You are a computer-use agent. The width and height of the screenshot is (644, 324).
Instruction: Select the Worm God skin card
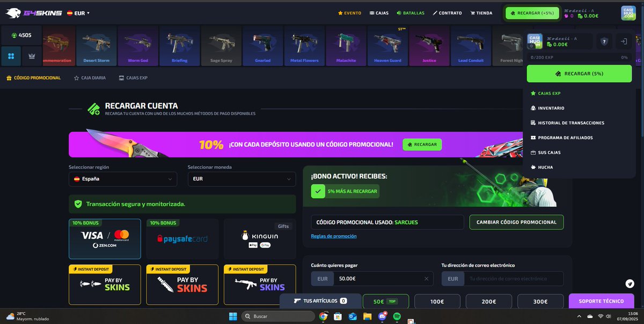pyautogui.click(x=138, y=46)
